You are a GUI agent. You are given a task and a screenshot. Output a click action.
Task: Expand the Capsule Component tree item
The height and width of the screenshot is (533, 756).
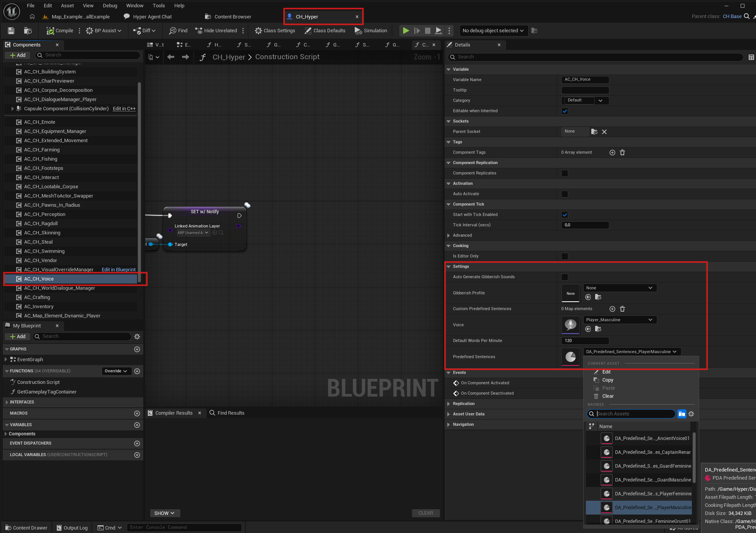coord(12,109)
